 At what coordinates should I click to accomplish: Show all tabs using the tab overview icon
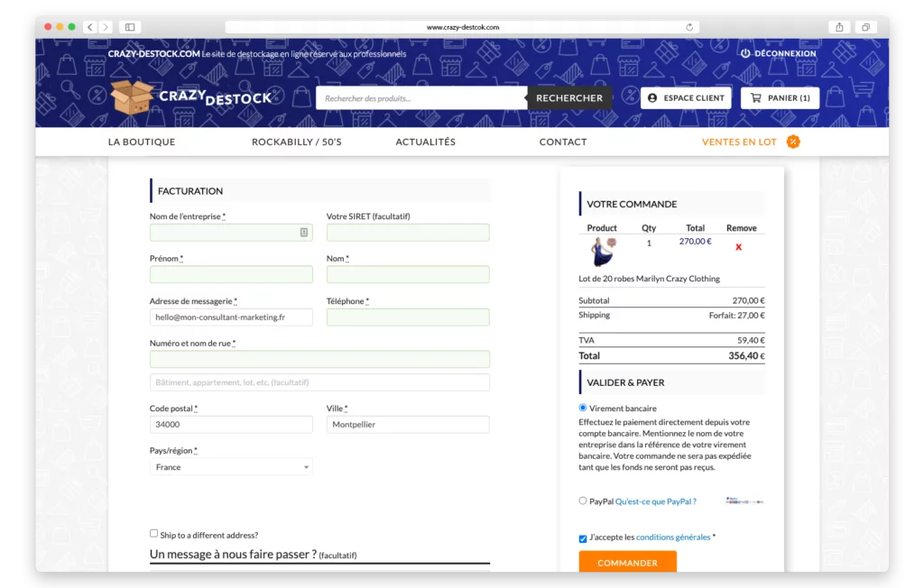point(865,27)
